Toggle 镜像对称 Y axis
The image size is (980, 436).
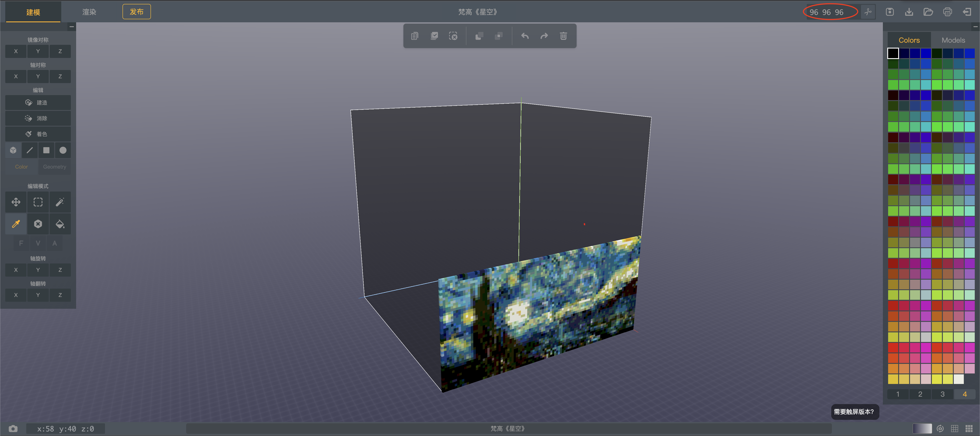(38, 51)
